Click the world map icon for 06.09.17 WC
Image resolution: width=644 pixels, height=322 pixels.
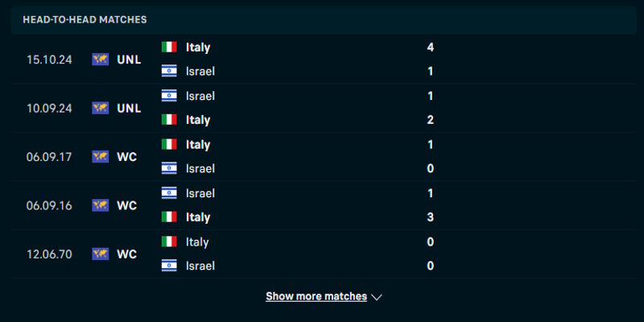101,156
